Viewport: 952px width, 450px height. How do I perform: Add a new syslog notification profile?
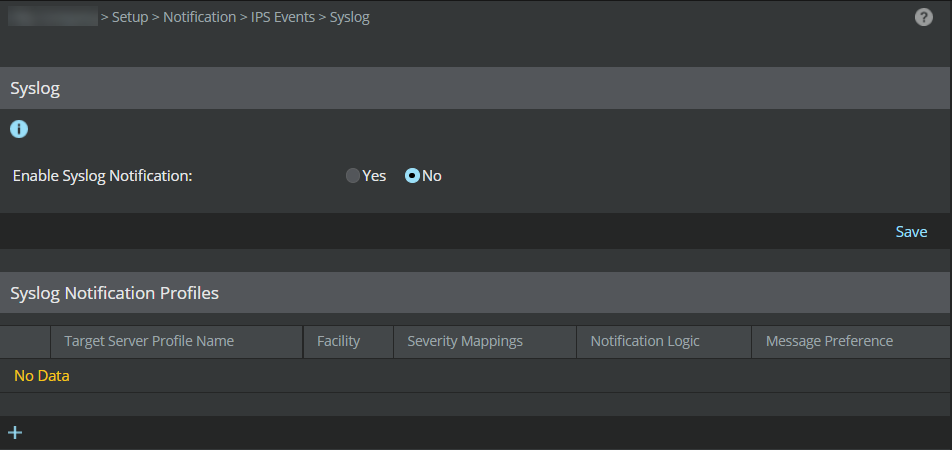15,432
